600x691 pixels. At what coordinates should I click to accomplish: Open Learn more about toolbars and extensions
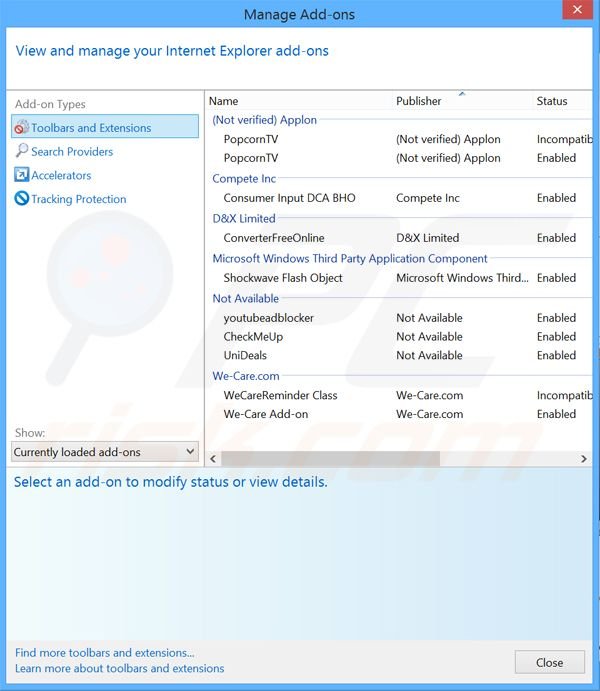pos(119,669)
